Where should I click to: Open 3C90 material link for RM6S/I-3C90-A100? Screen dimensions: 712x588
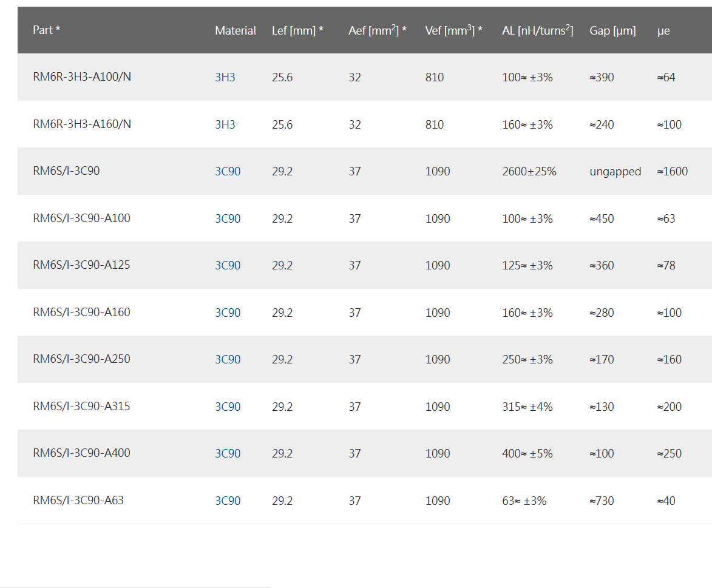228,218
